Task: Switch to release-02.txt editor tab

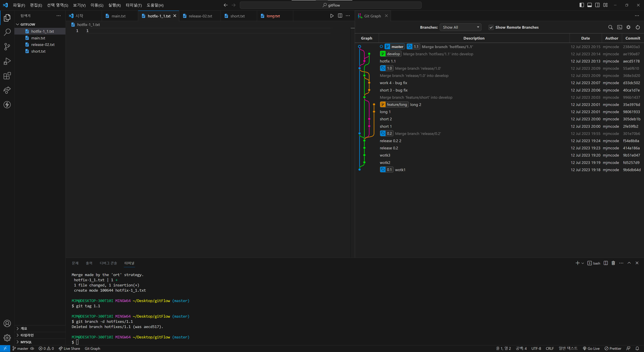Action: [x=200, y=16]
